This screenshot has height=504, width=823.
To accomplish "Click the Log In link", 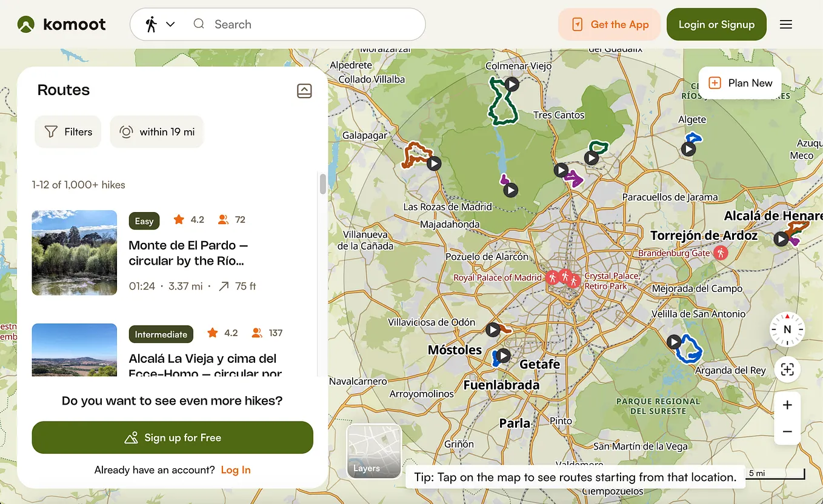I will [236, 469].
